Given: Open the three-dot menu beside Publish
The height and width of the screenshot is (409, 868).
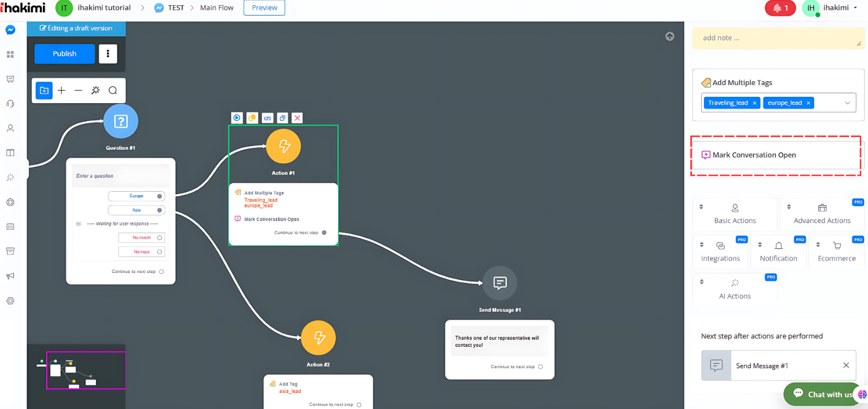Looking at the screenshot, I should coord(108,54).
